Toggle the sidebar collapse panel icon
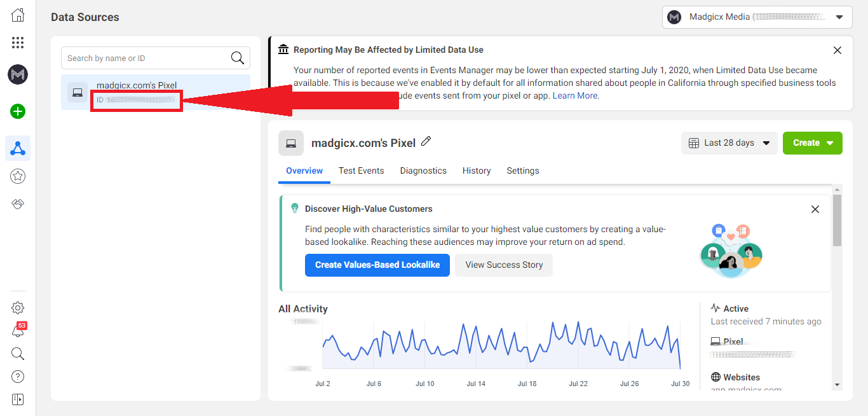868x416 pixels. [18, 399]
